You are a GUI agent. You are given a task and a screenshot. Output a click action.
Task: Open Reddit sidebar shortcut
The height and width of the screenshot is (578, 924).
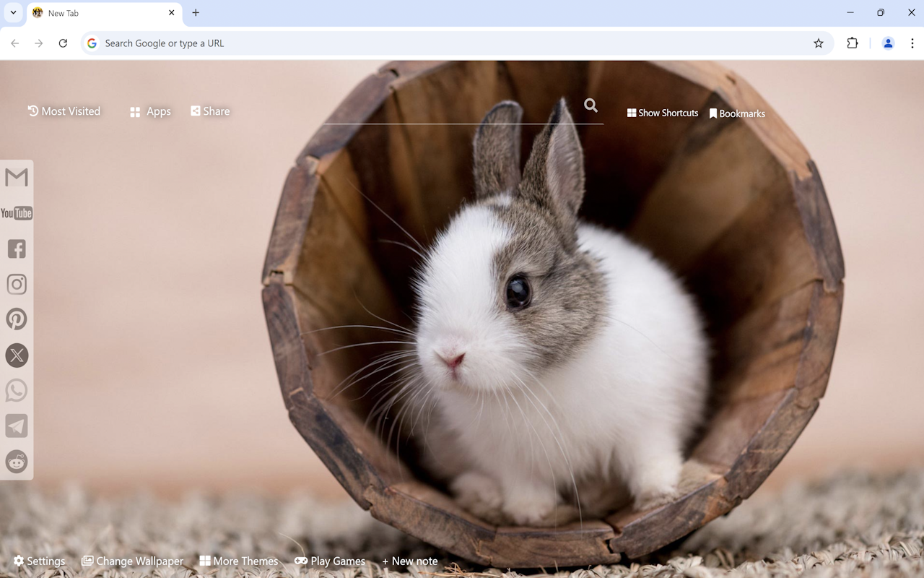coord(17,461)
